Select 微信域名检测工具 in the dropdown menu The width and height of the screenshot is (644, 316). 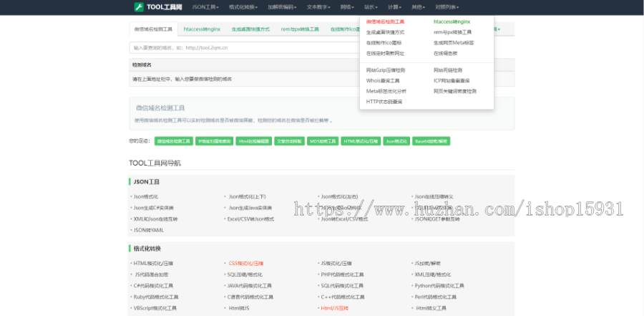(x=385, y=21)
